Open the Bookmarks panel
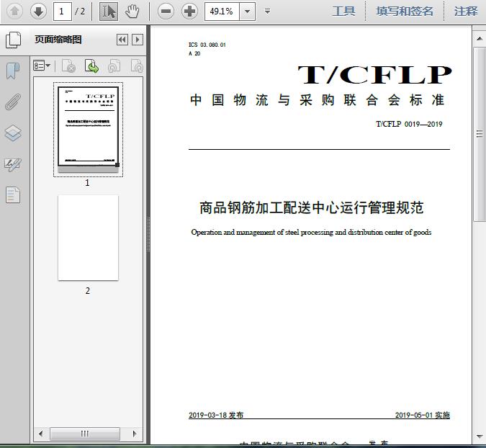The image size is (486, 448). 13,71
